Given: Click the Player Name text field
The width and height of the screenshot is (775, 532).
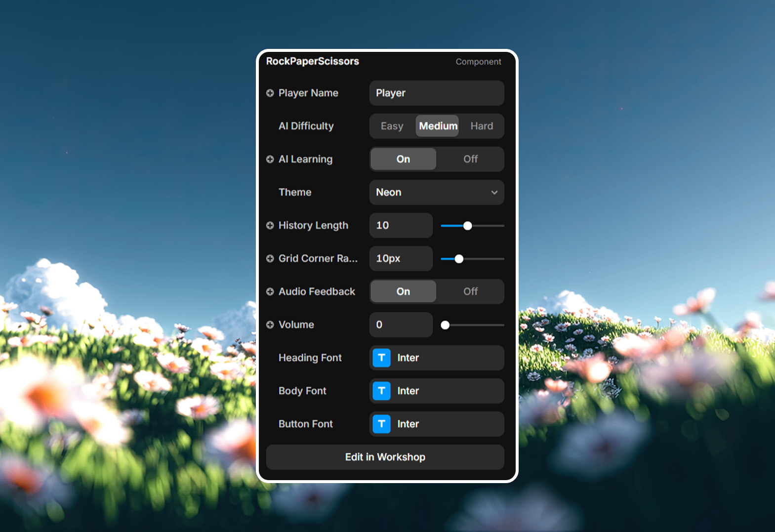Looking at the screenshot, I should (x=436, y=93).
